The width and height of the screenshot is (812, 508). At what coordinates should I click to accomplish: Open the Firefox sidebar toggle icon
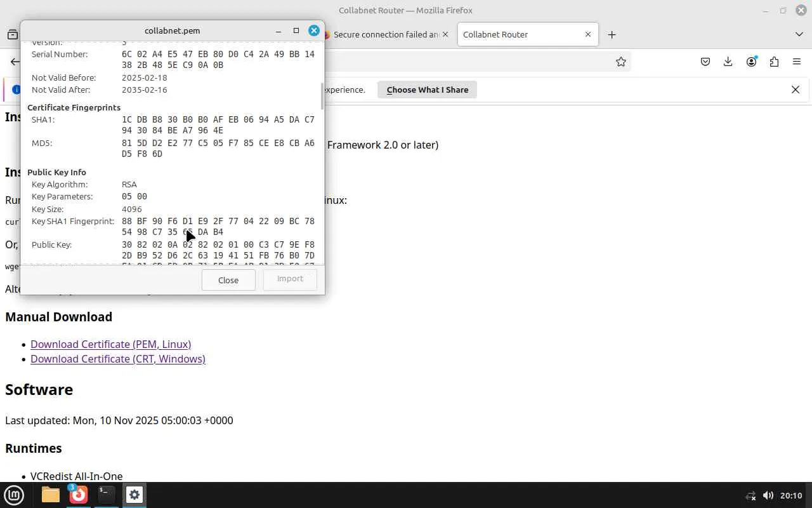tap(13, 34)
